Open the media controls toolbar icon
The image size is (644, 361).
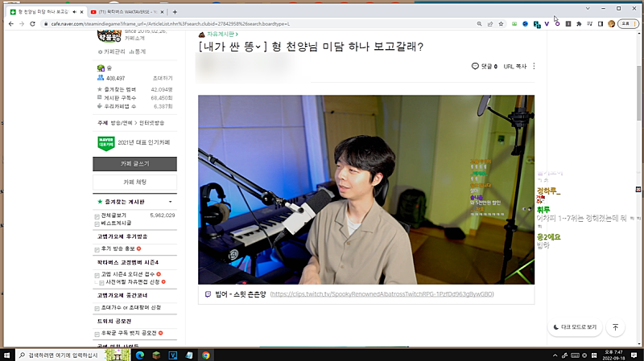click(x=590, y=24)
